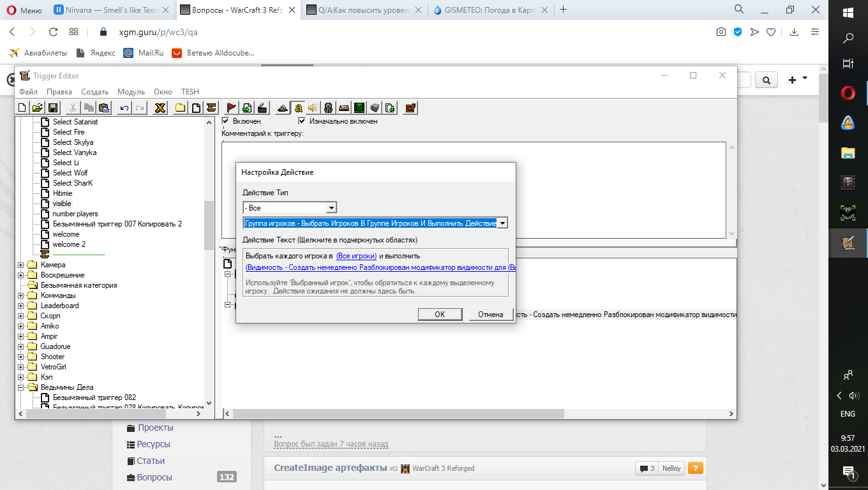Expand the Leaderboard category
Screen dimensions: 868x490
coord(21,306)
